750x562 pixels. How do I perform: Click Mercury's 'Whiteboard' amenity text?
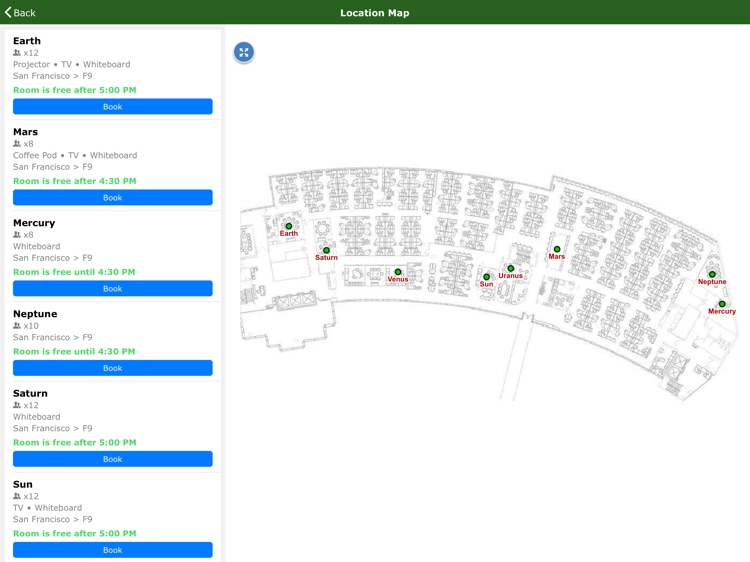36,246
